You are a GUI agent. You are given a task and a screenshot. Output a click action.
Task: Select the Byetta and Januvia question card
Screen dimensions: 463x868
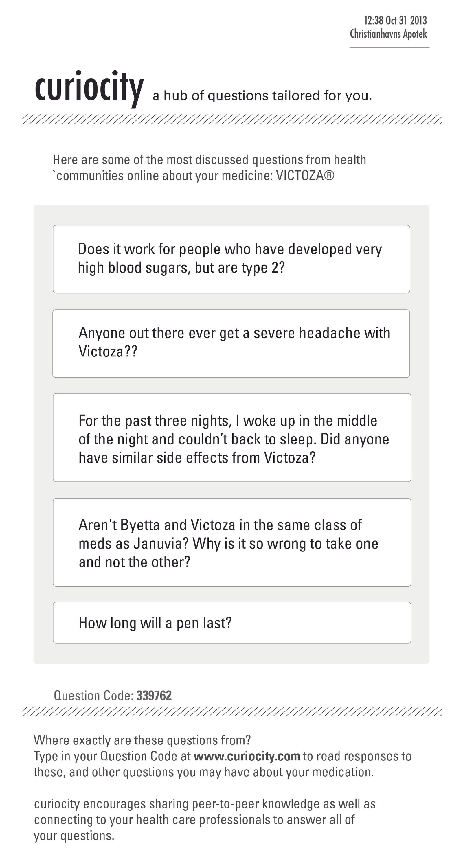pos(232,542)
